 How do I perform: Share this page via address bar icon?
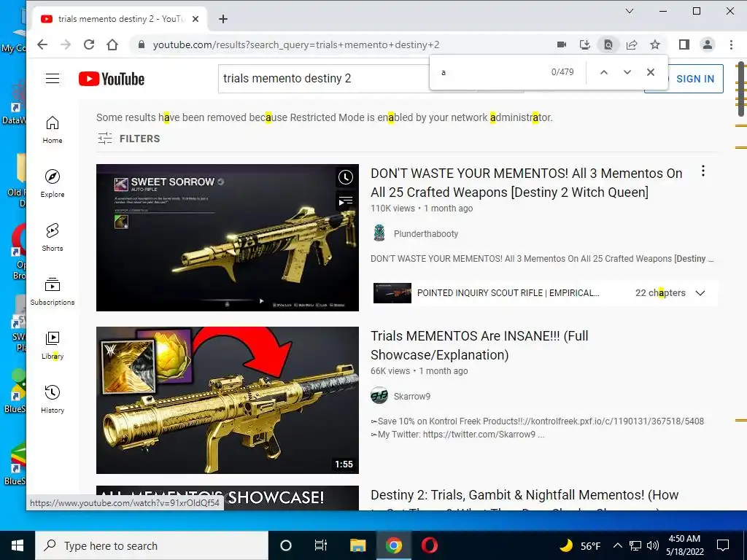tap(632, 44)
